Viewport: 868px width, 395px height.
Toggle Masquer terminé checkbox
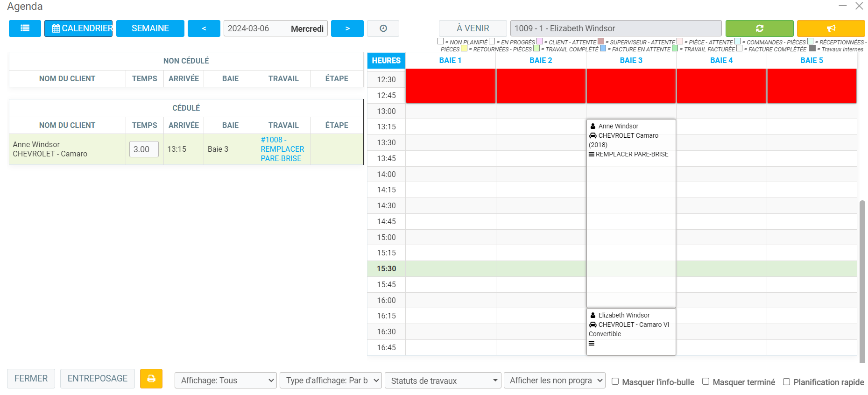pos(706,381)
